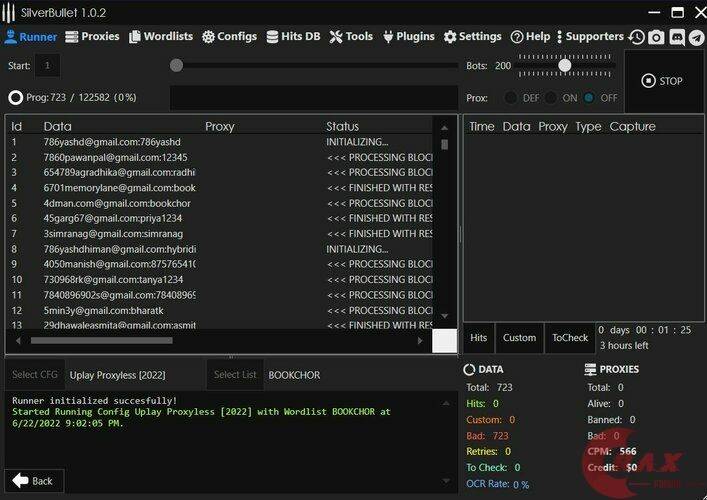Click the 3 hours left estimate

click(624, 346)
